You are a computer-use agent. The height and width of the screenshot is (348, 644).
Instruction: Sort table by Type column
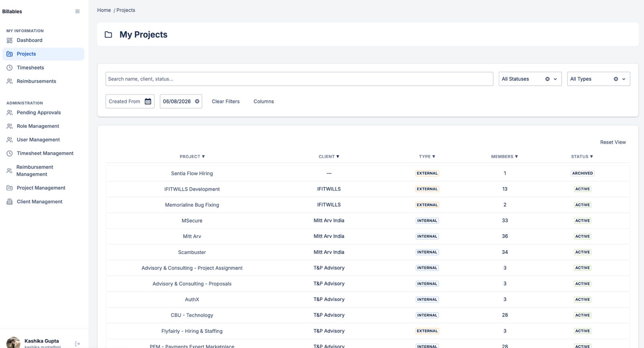[x=427, y=157]
